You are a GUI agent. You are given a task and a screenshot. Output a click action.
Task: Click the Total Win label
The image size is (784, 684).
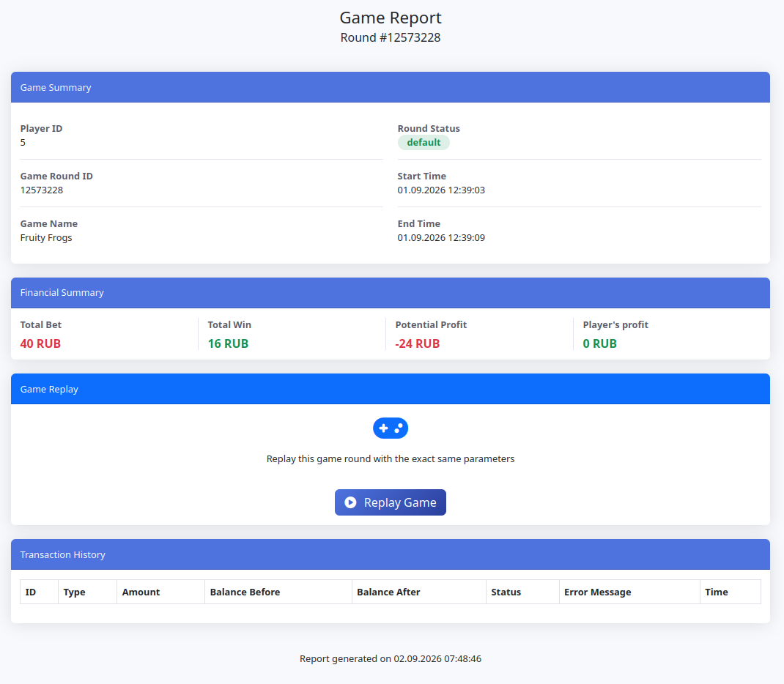point(229,324)
